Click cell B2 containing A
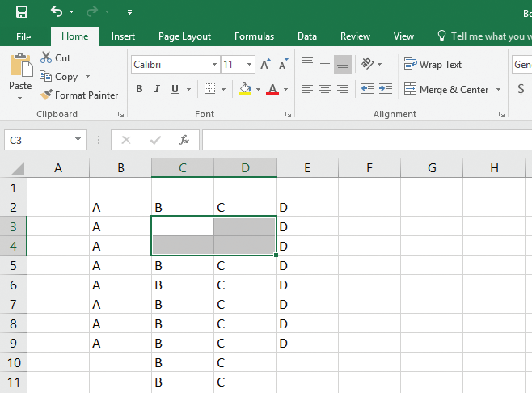 120,207
